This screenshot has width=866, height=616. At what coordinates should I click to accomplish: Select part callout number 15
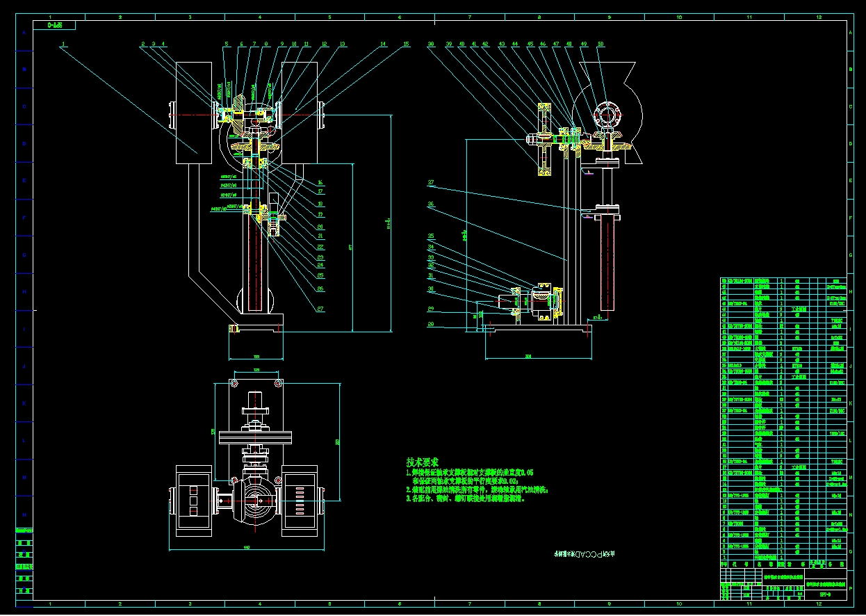pos(406,44)
